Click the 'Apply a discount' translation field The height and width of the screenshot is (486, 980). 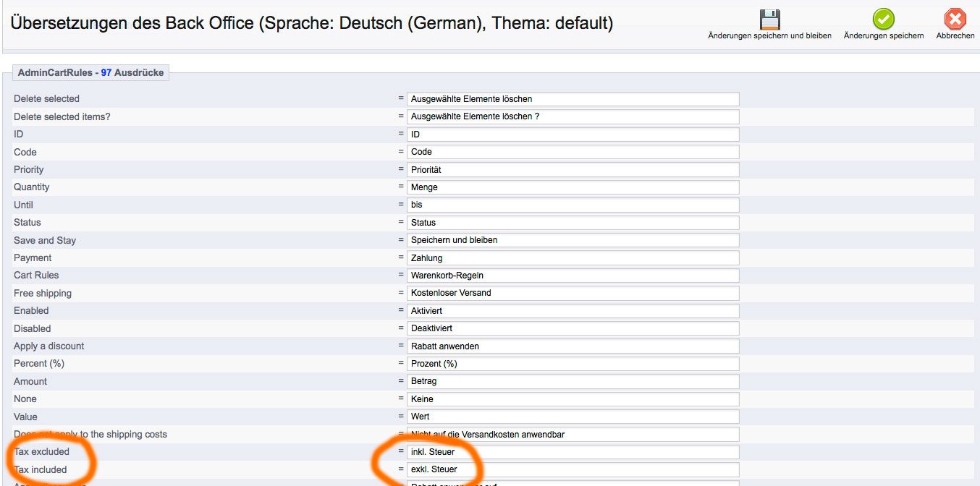(x=573, y=346)
